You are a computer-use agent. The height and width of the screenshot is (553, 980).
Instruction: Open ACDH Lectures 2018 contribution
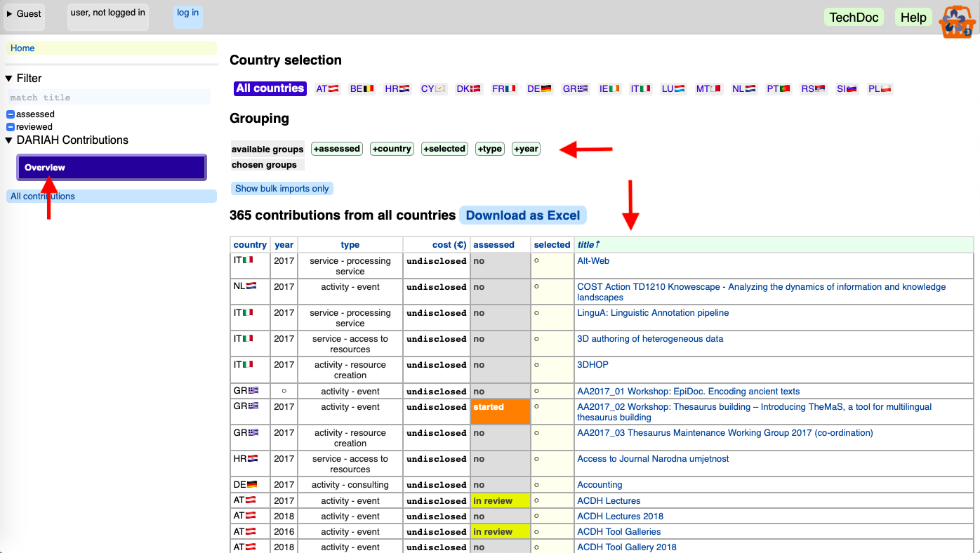[x=620, y=517]
